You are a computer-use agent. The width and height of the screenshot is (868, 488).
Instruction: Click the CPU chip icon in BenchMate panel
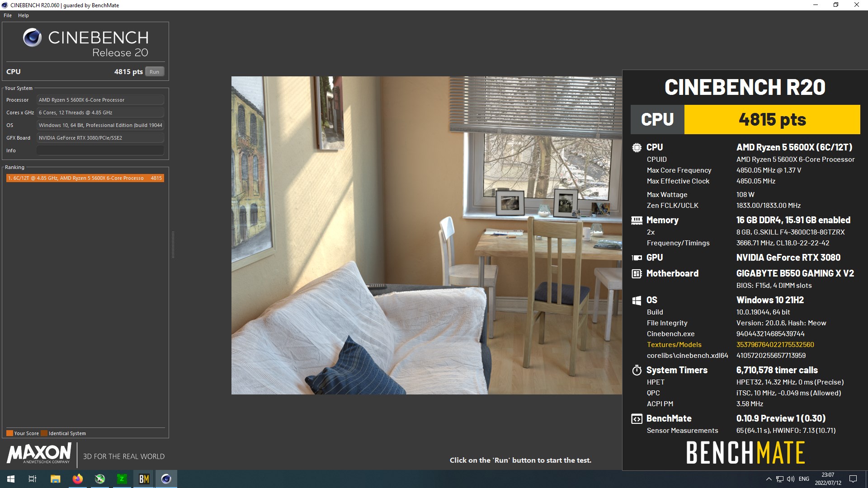tap(637, 147)
